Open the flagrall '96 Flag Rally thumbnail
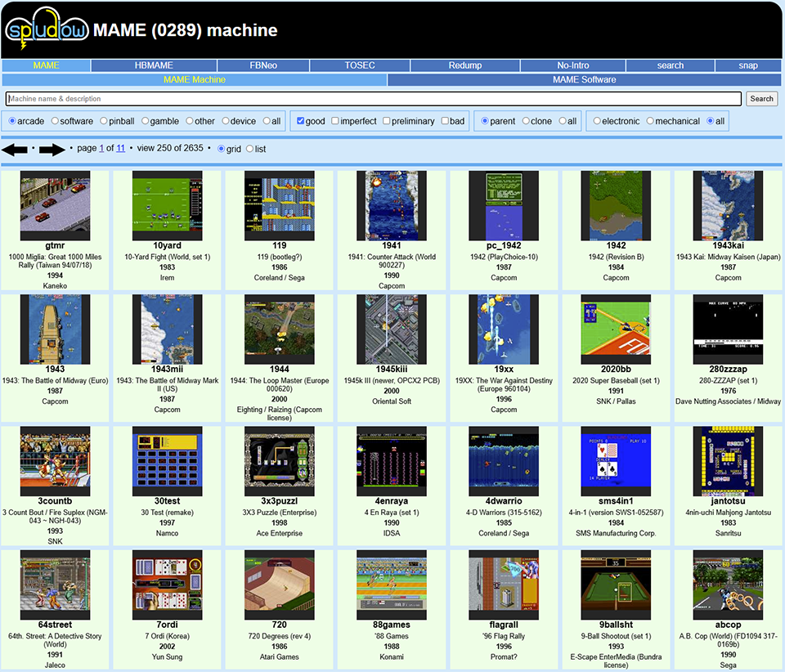Viewport: 785px width, 672px height. pyautogui.click(x=504, y=585)
